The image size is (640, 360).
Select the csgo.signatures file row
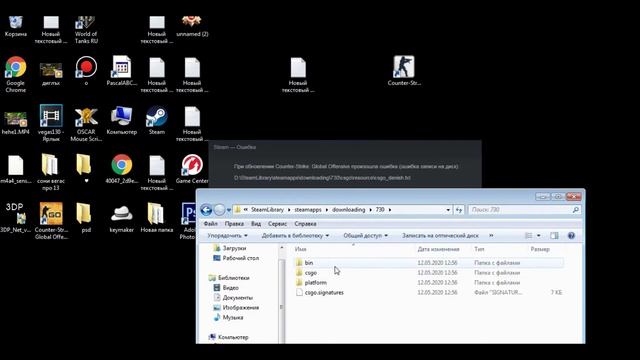pos(429,293)
